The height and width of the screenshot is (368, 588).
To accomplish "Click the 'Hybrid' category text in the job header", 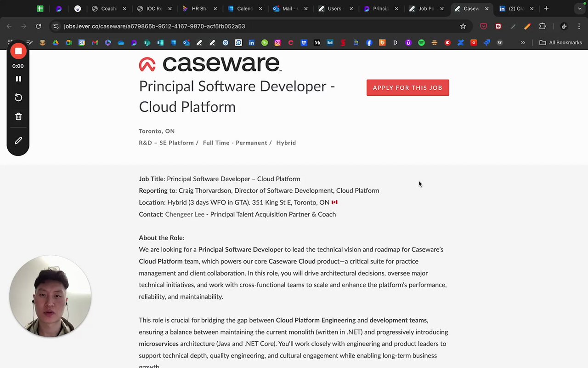I will tap(286, 143).
